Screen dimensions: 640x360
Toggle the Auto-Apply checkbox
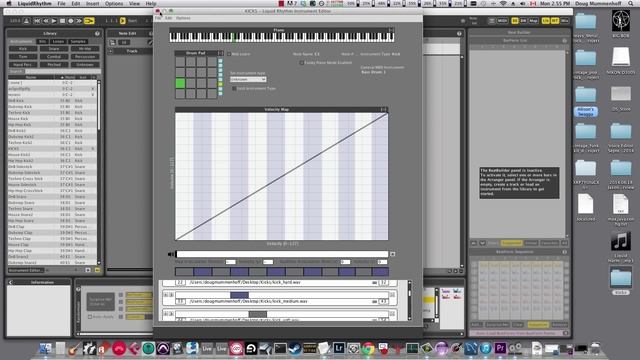90,316
